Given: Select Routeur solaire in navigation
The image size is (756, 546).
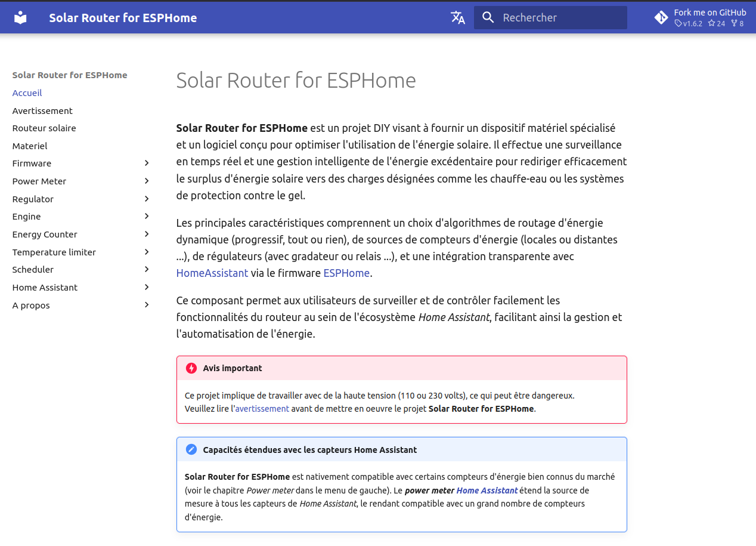Looking at the screenshot, I should click(x=44, y=128).
